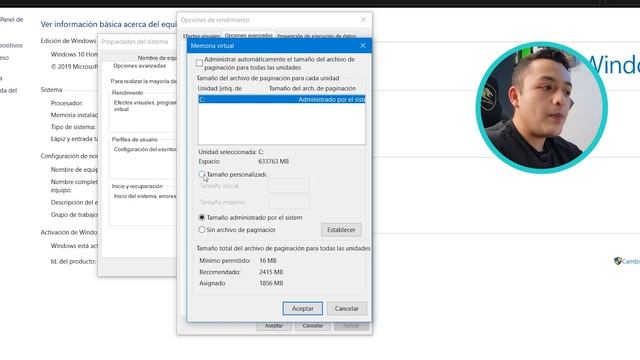
Task: Click Windows 10 Home edition text
Action: coord(74,54)
